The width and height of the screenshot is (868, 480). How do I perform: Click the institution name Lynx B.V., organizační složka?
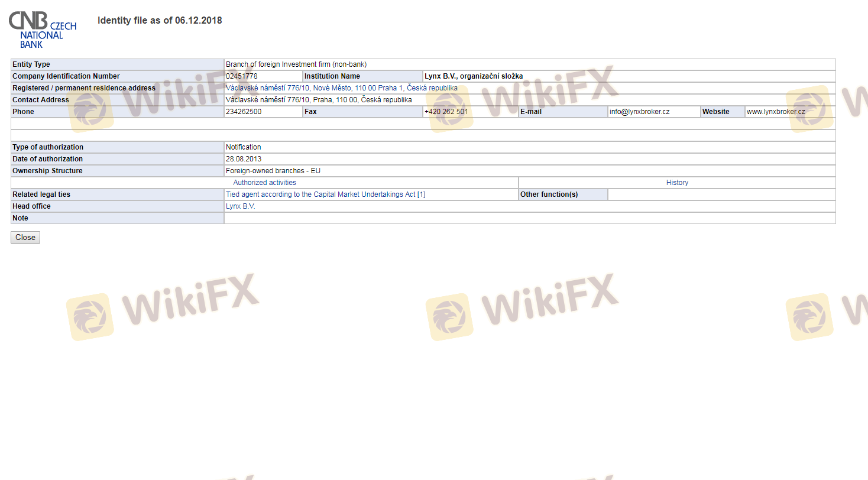click(473, 76)
